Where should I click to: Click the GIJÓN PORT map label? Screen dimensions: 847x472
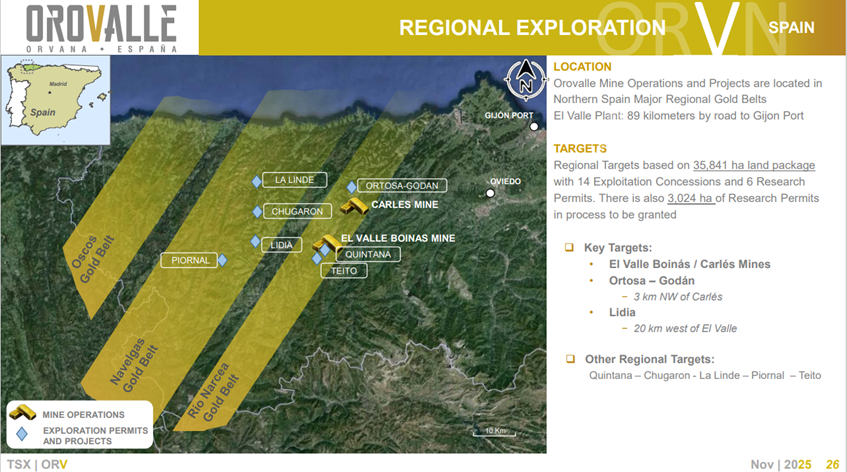[x=509, y=116]
